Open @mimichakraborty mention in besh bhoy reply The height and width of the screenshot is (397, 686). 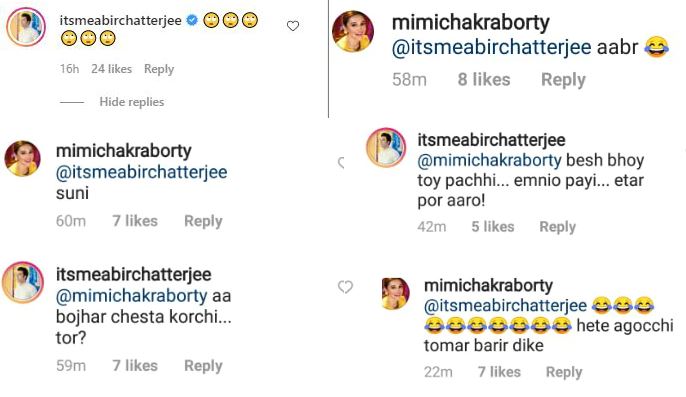point(489,160)
